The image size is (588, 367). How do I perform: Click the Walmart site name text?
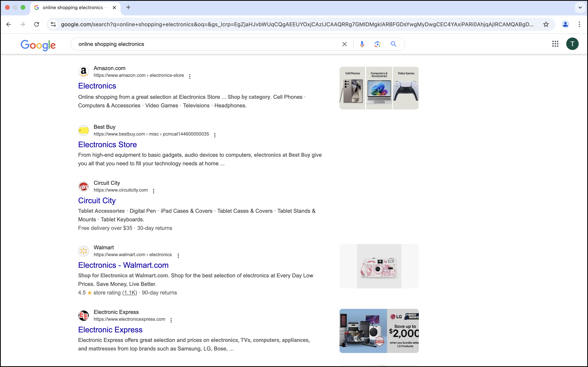pos(104,248)
